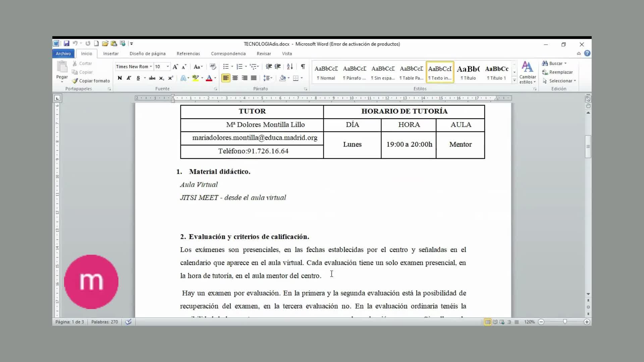
Task: Click the sort A-Z icon
Action: pos(290,66)
